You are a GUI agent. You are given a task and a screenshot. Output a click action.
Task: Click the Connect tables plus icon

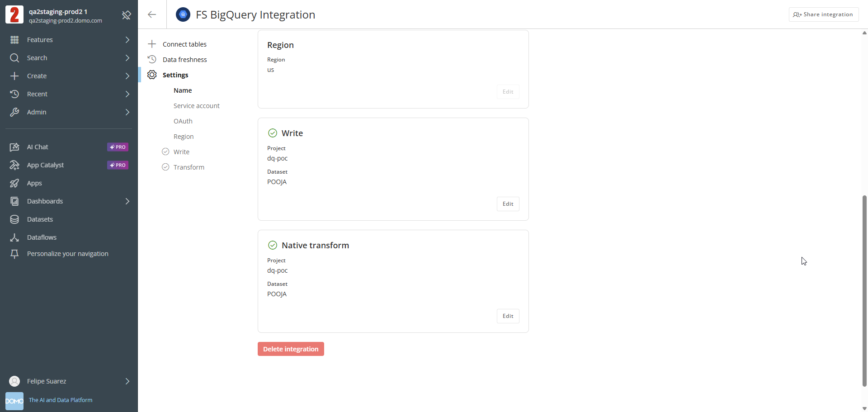[x=152, y=44]
